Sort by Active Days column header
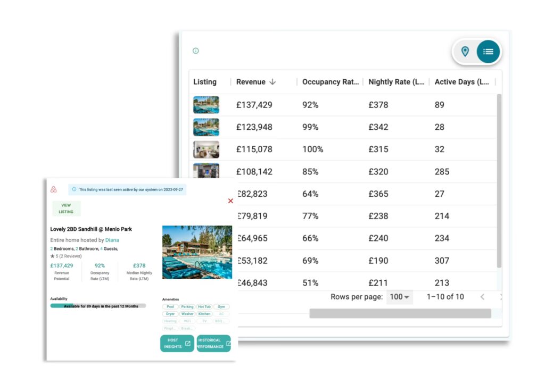Viewport: 545px width, 392px height. click(x=461, y=82)
